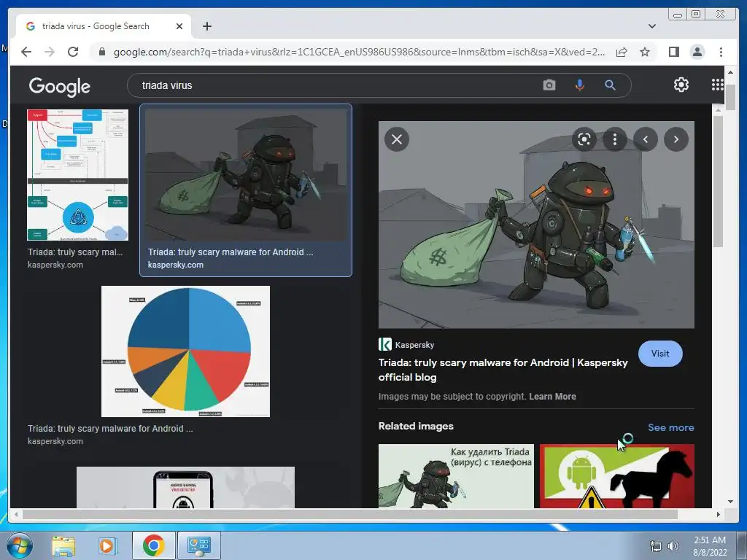Open the Google apps grid
747x560 pixels.
coord(717,85)
